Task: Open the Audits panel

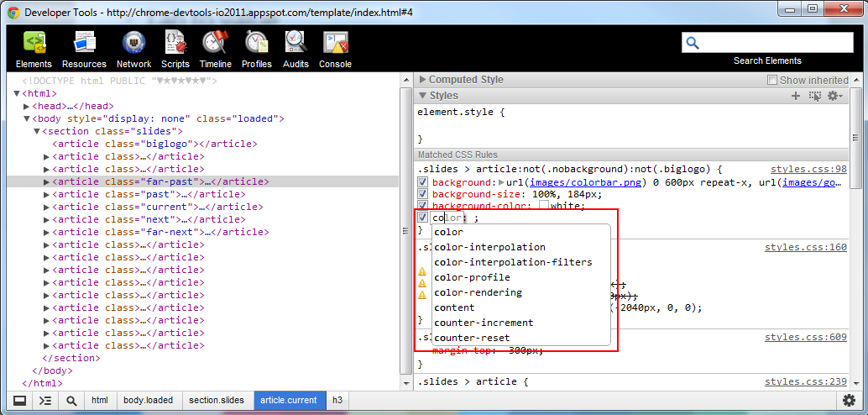Action: (295, 50)
